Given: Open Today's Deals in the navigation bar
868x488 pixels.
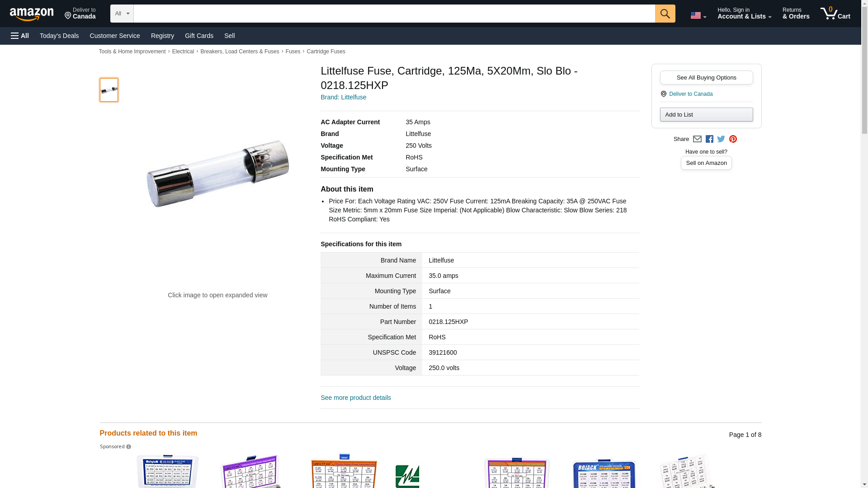Looking at the screenshot, I should tap(59, 36).
